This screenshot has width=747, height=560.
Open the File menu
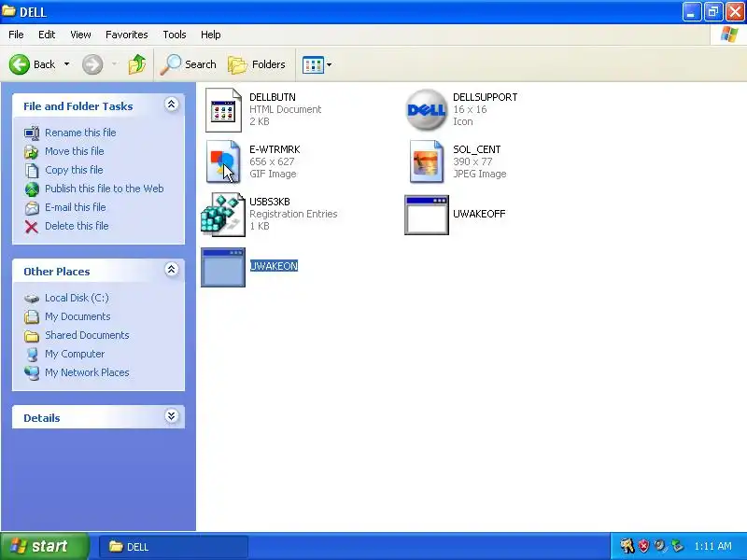(16, 35)
